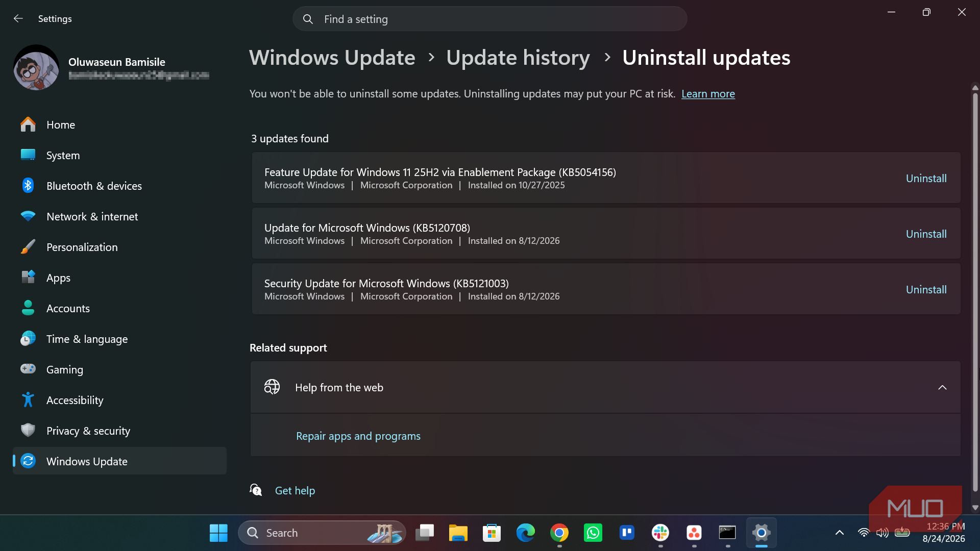Uninstall Update KB5120708
Image resolution: width=980 pixels, height=551 pixels.
click(x=926, y=234)
